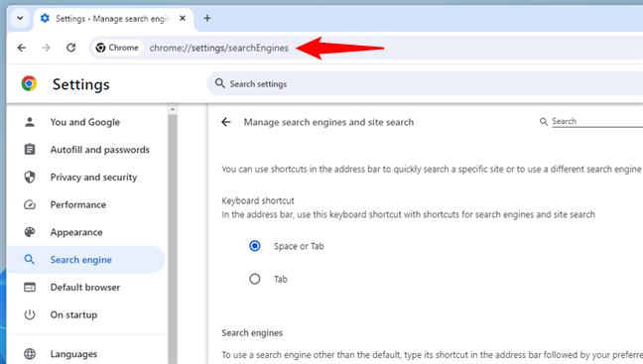Click the Chrome logo beside Settings
The width and height of the screenshot is (643, 364).
click(x=29, y=83)
